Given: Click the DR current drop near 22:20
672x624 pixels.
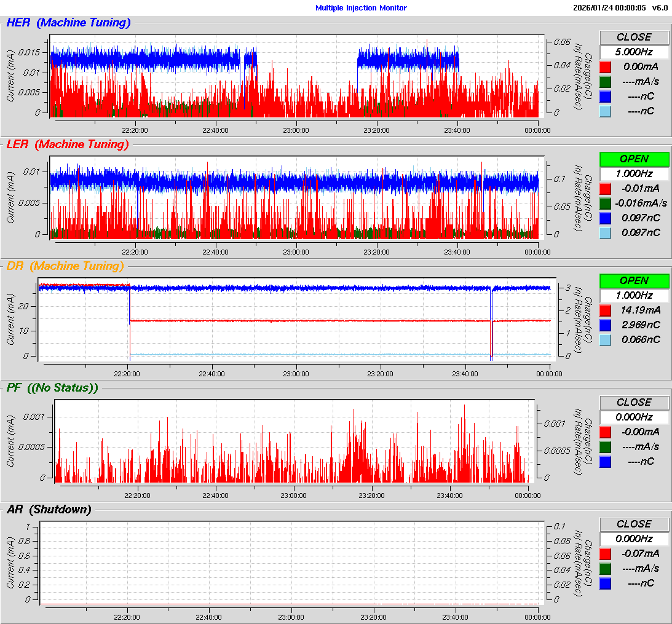Looking at the screenshot, I should 130,307.
